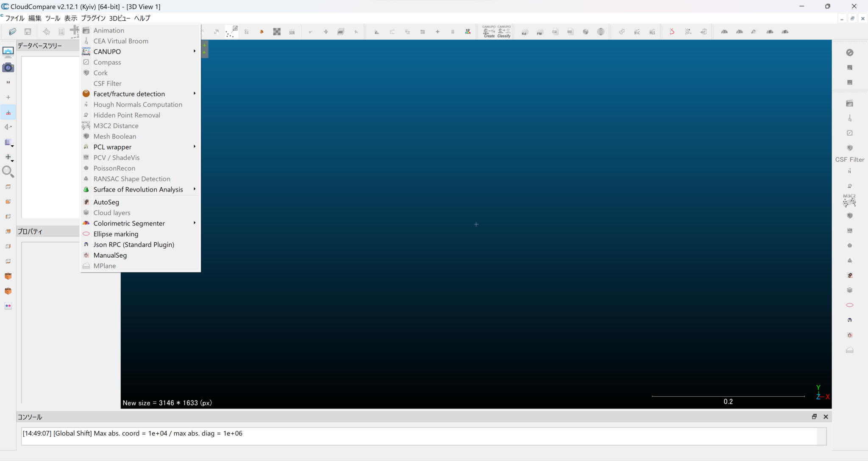
Task: Click the save disk icon
Action: [28, 32]
